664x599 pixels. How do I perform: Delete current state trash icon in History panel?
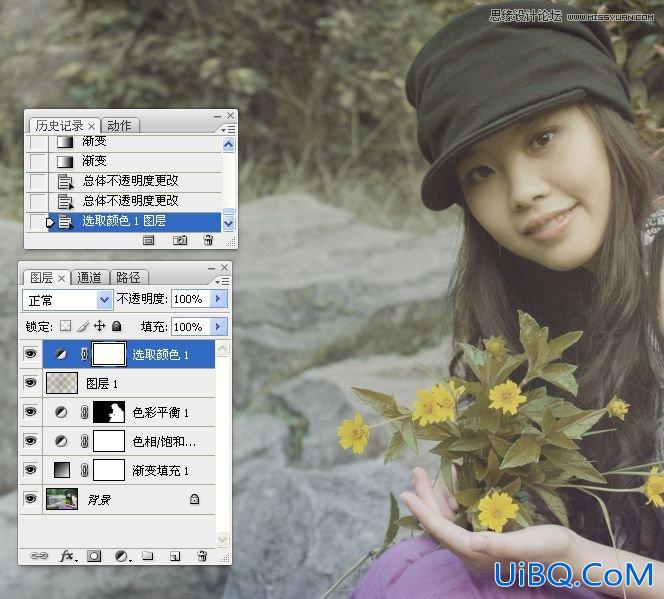[x=208, y=240]
